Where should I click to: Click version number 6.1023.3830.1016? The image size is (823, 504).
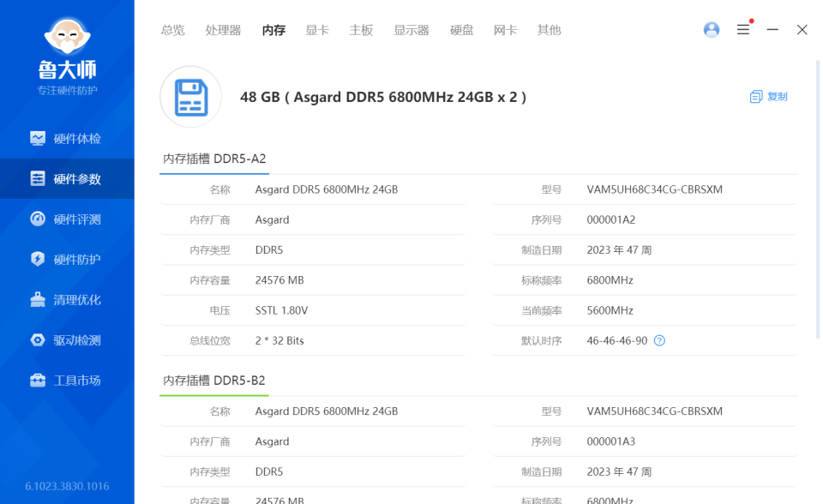tap(67, 486)
